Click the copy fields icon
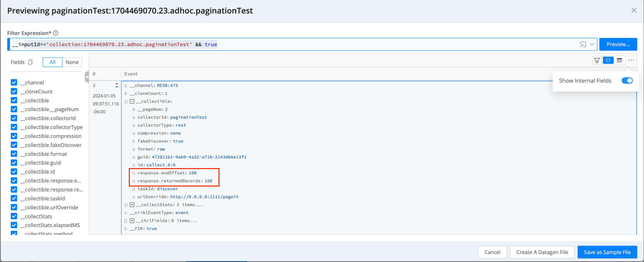 coord(30,62)
